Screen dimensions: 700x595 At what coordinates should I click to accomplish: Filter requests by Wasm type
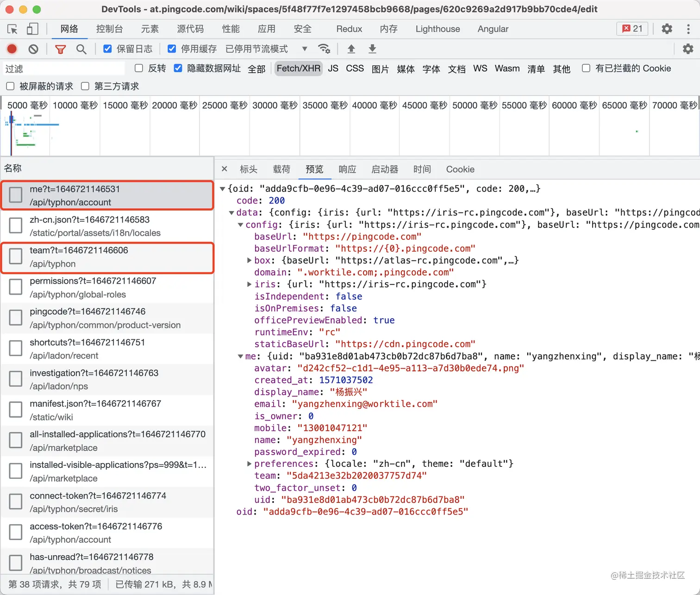point(507,68)
